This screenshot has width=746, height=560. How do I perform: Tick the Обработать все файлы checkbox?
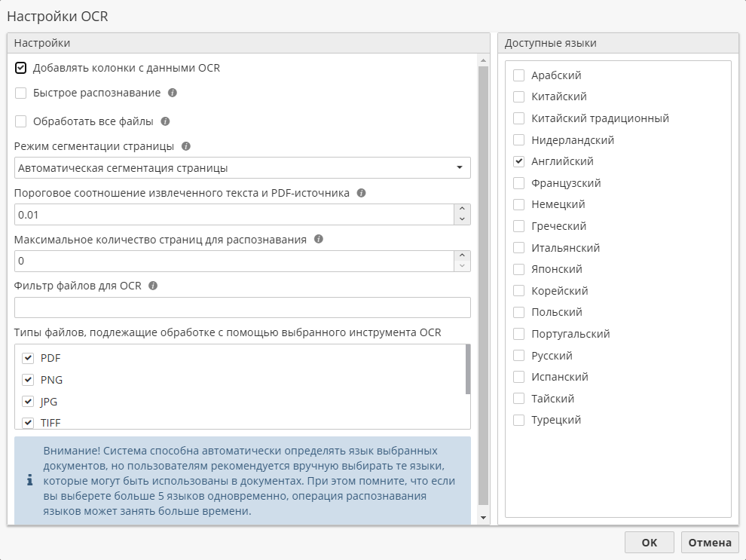point(20,121)
